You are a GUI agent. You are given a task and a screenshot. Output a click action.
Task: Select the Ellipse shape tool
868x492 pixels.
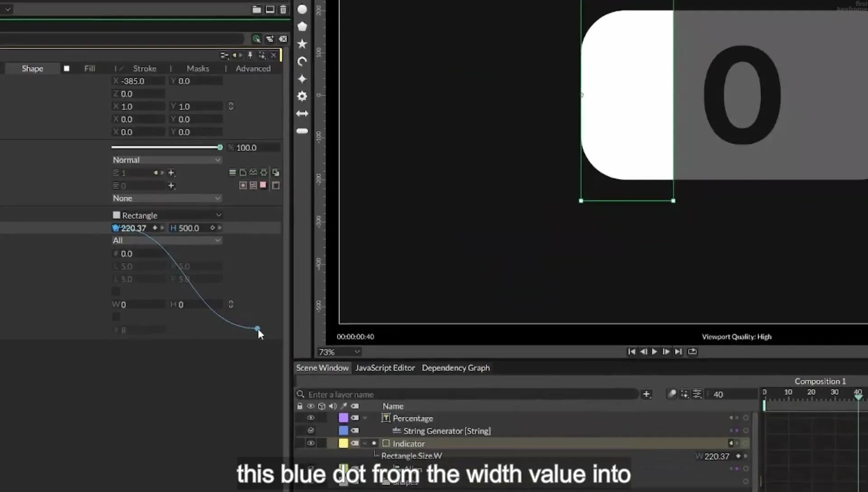coord(302,9)
